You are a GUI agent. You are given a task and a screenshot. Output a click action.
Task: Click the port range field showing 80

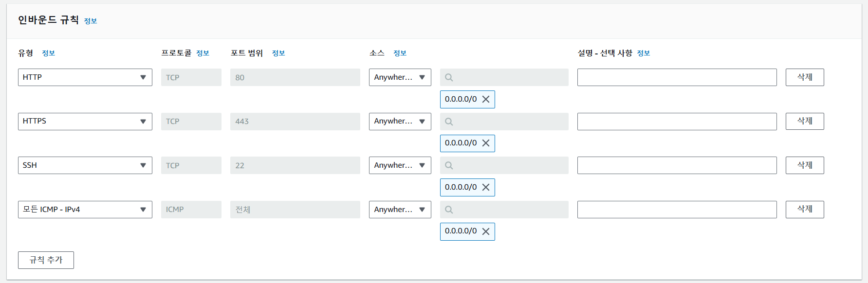[295, 77]
